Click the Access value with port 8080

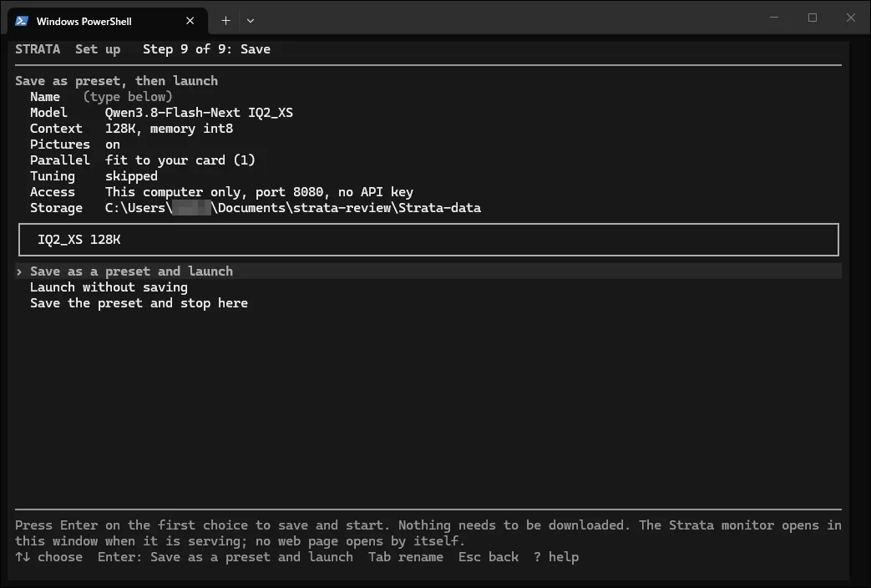click(259, 192)
